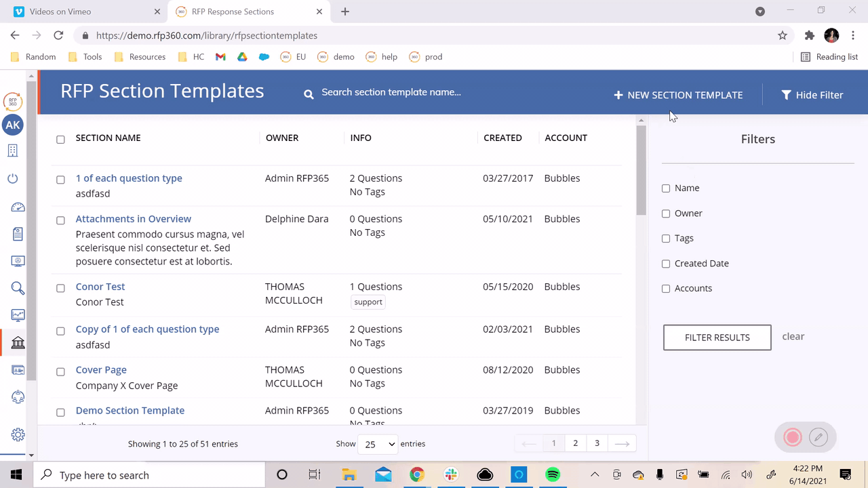Click the red record button
868x488 pixels.
792,437
